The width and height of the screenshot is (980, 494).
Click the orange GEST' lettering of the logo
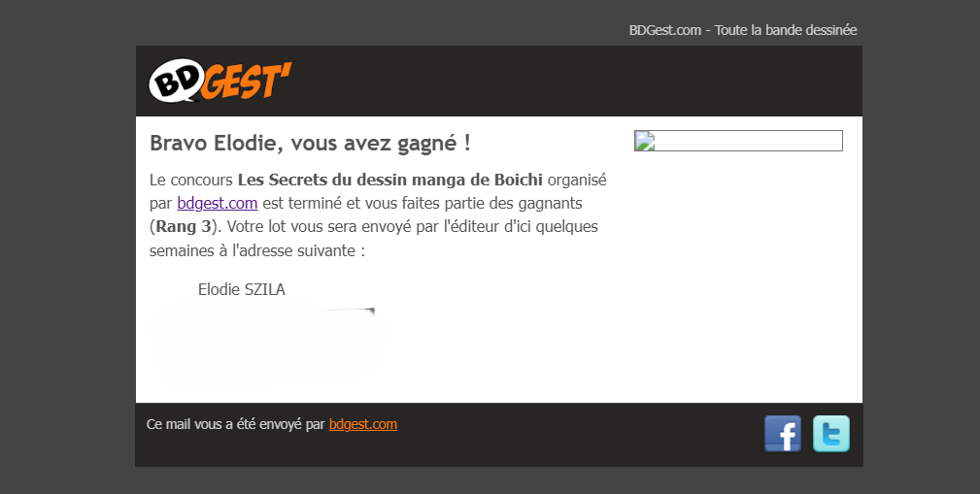click(x=247, y=81)
